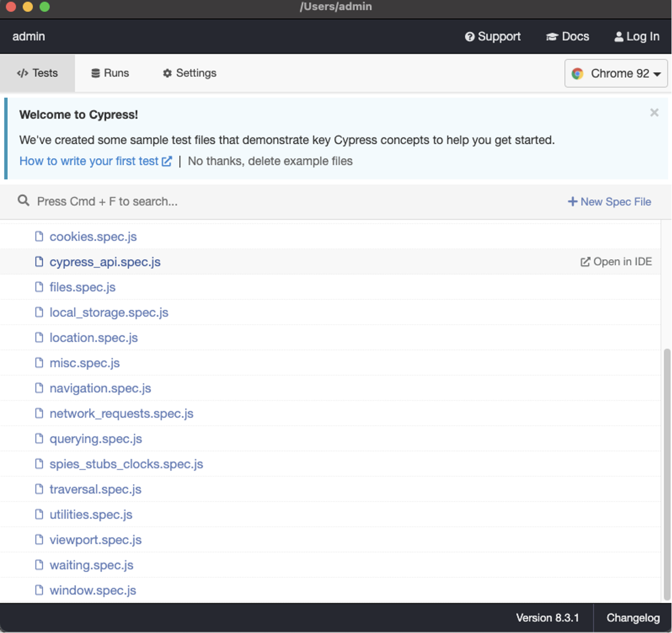Click the external link icon beside first test link
Image resolution: width=672 pixels, height=633 pixels.
167,161
